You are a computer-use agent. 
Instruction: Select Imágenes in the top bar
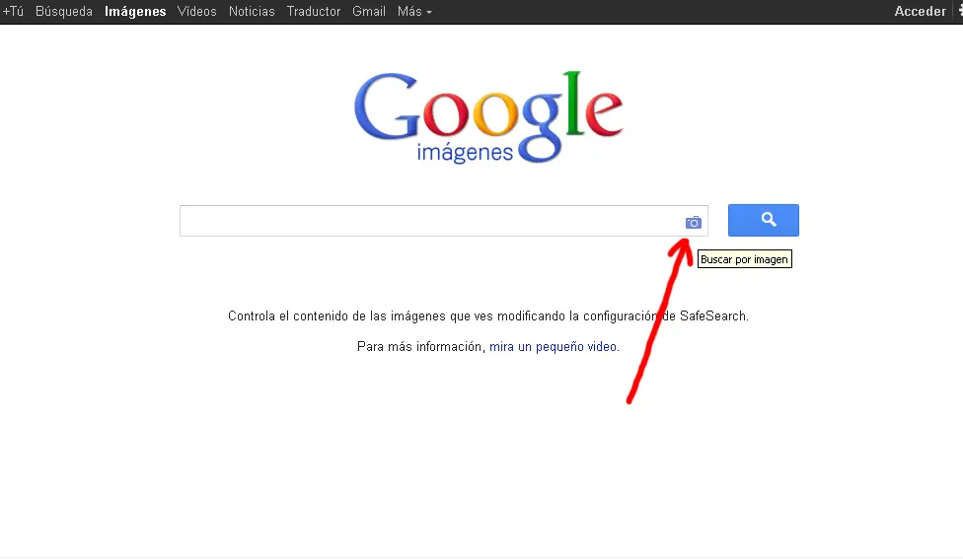click(x=135, y=11)
